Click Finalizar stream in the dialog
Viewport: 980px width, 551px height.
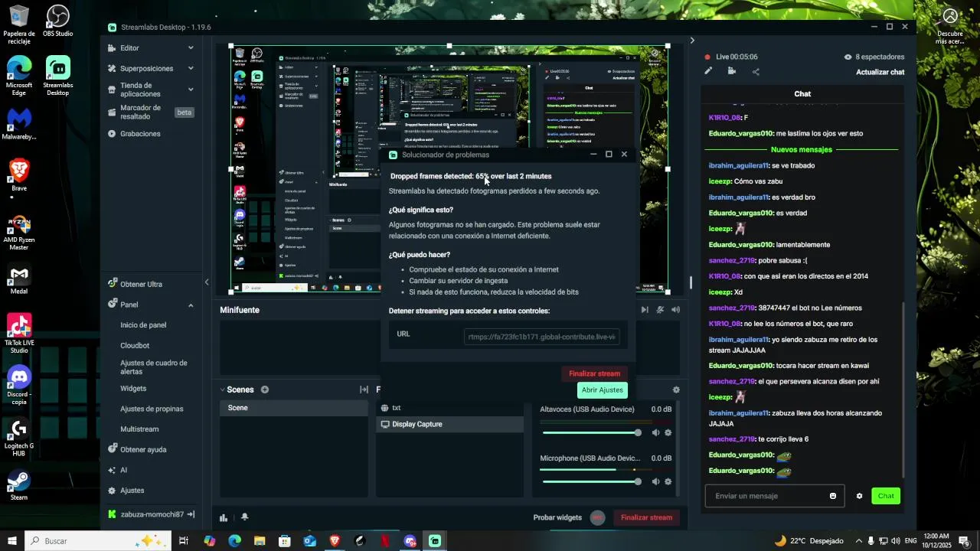[x=594, y=373]
